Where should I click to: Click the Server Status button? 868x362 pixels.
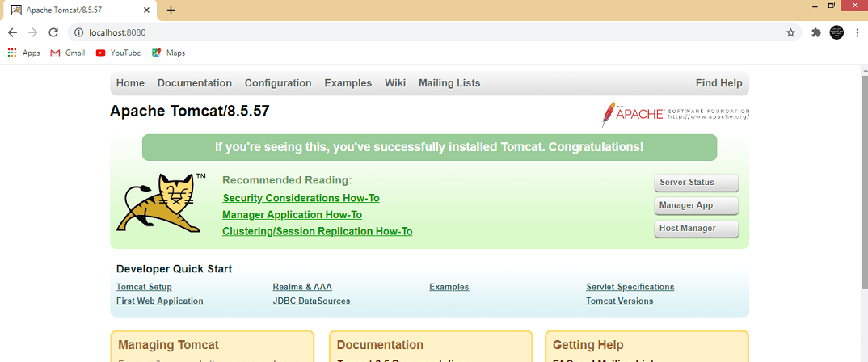point(697,183)
